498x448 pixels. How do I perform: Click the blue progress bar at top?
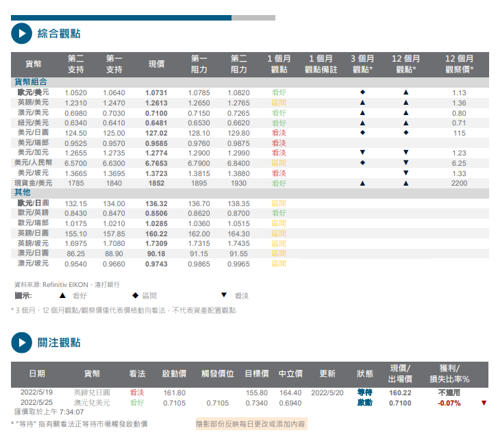[121, 18]
